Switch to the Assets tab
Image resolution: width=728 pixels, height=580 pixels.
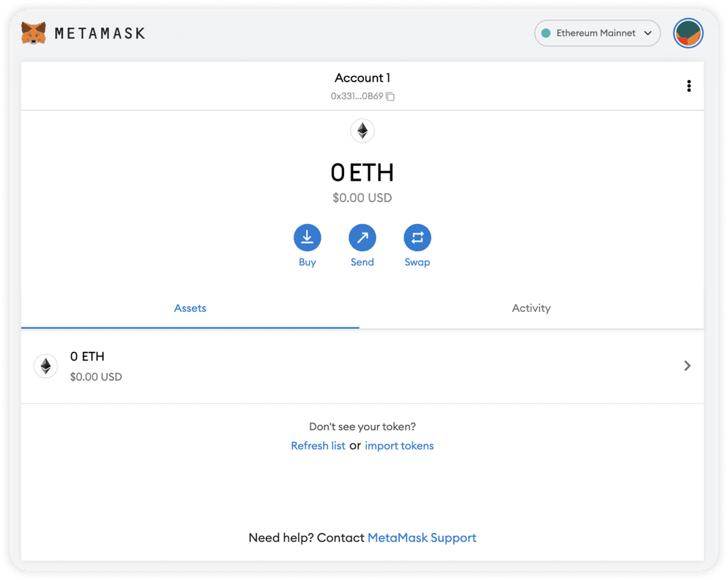tap(190, 308)
